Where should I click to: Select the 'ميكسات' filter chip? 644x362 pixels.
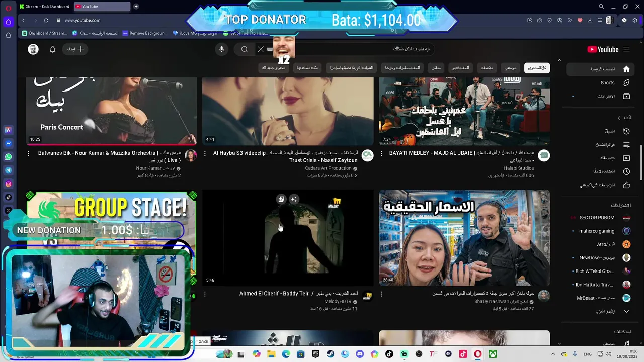[x=487, y=68]
